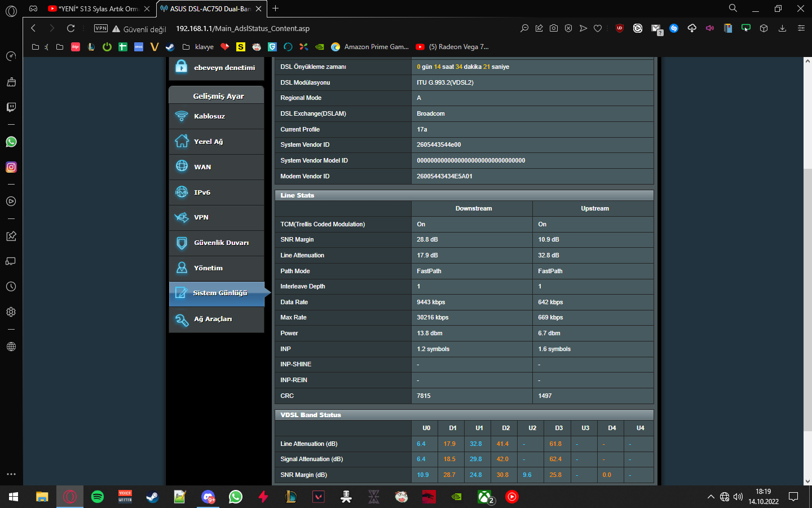Reload the router status page
Screen dimensions: 812x508
70,28
